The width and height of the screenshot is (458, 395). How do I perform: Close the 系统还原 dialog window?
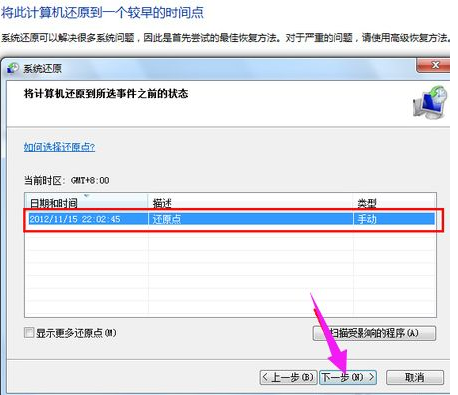pyautogui.click(x=434, y=65)
